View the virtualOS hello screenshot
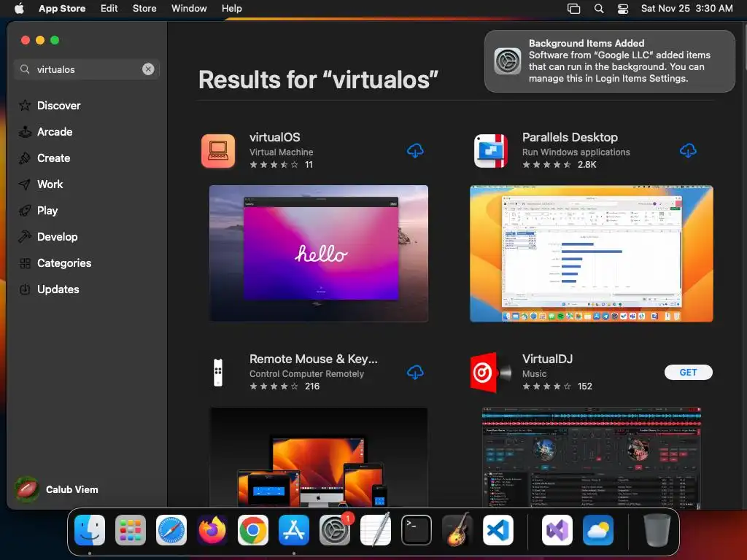The height and width of the screenshot is (560, 747). [x=319, y=253]
